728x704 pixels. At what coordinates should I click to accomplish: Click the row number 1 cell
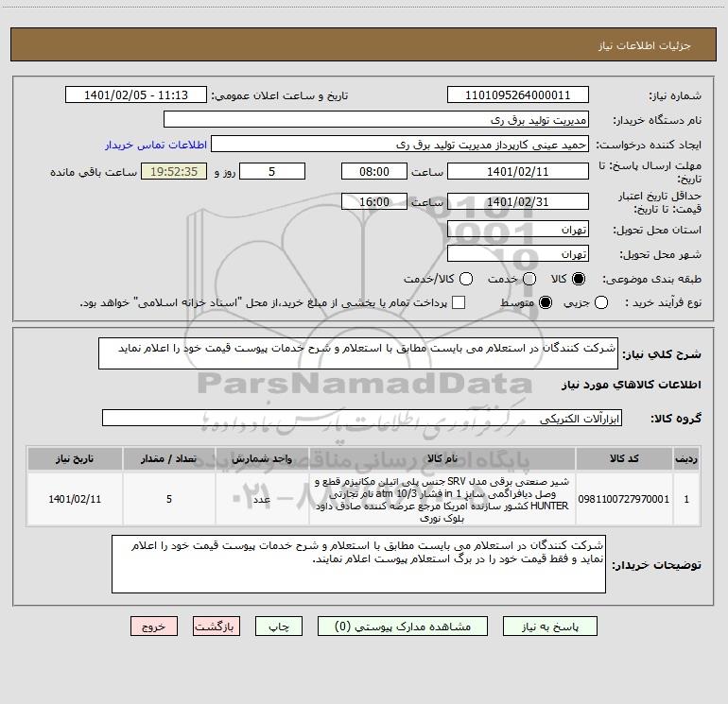tap(686, 499)
